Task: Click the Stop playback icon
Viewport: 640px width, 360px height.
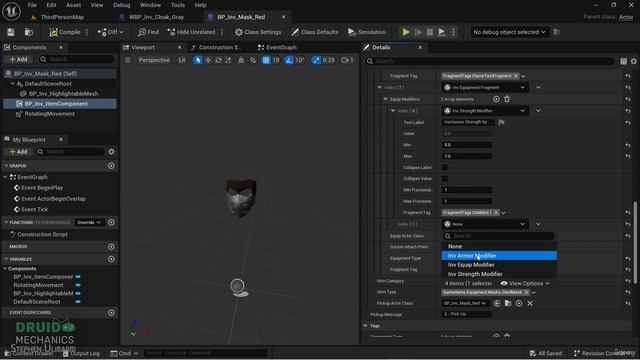Action: [430, 32]
